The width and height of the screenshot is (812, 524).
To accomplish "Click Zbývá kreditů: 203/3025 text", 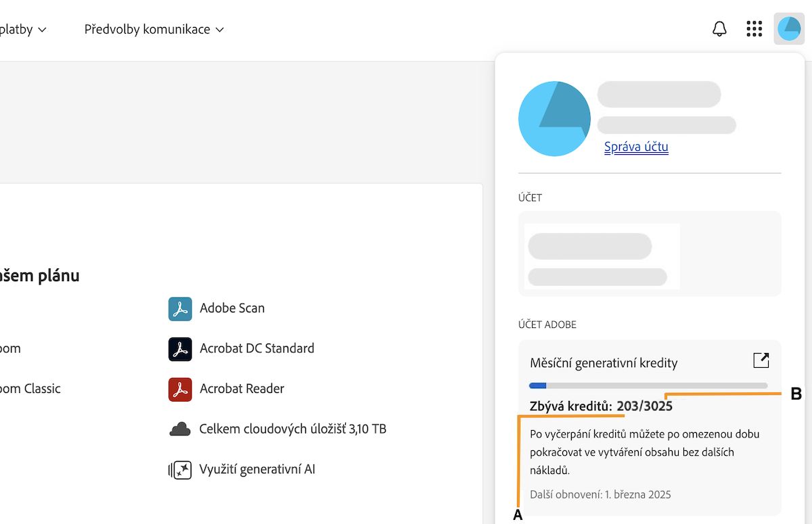I will click(x=602, y=406).
